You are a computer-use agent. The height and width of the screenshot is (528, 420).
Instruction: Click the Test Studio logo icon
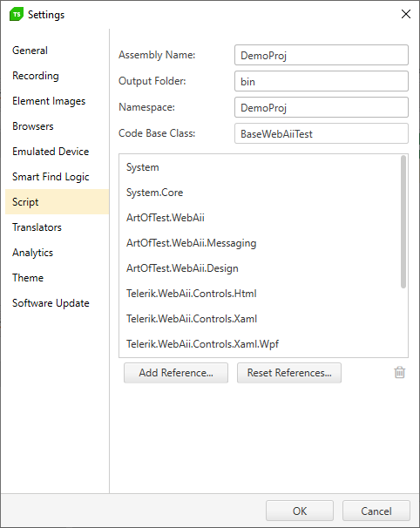tap(17, 14)
